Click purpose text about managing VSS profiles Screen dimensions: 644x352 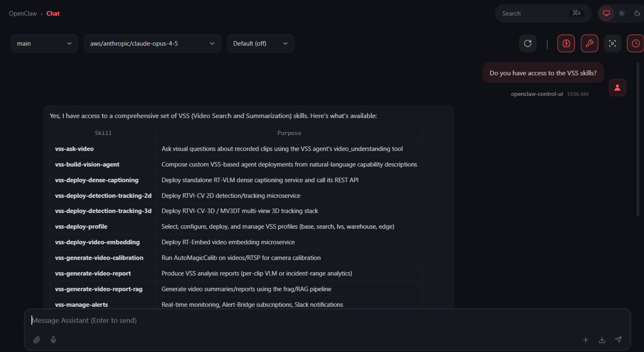click(x=278, y=226)
